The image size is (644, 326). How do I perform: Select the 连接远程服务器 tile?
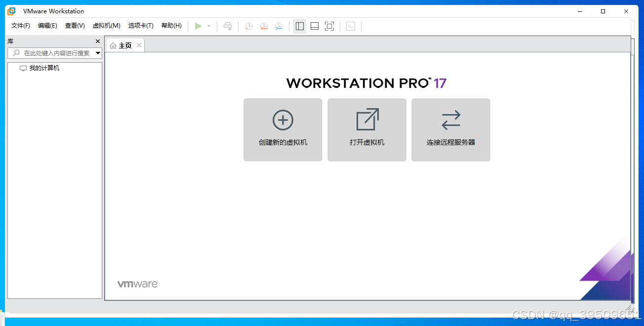click(450, 130)
